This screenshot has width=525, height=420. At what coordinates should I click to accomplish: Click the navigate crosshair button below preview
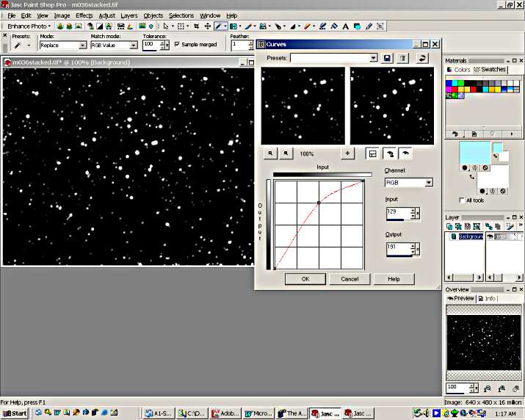point(347,153)
